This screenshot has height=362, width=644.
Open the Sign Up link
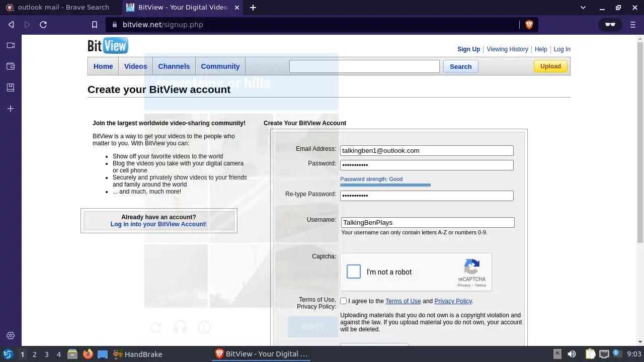click(468, 49)
